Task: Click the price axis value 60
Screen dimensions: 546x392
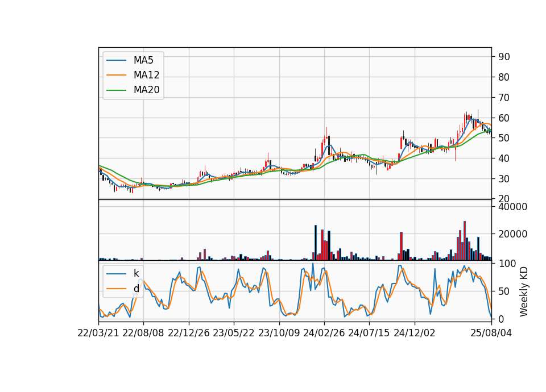Action: click(x=504, y=118)
